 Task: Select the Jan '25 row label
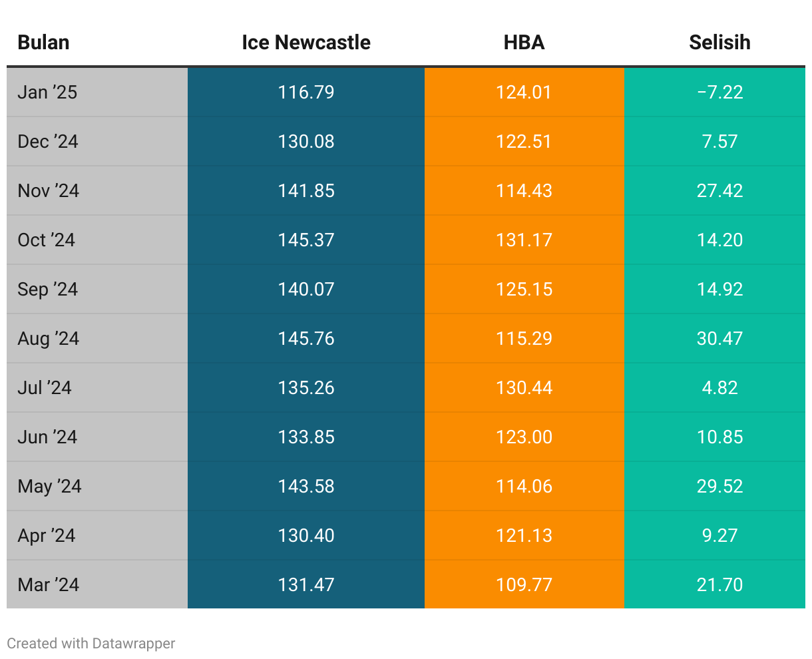(47, 92)
